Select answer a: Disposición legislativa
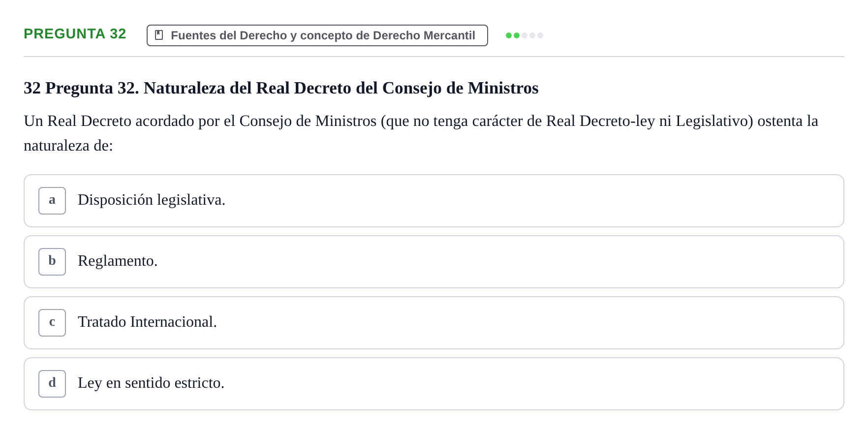The height and width of the screenshot is (434, 868). pyautogui.click(x=434, y=201)
